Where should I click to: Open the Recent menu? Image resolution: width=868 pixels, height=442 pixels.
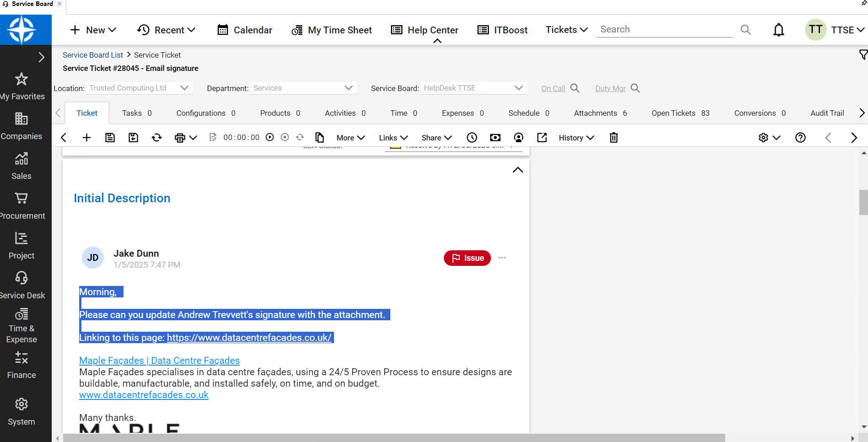(167, 30)
